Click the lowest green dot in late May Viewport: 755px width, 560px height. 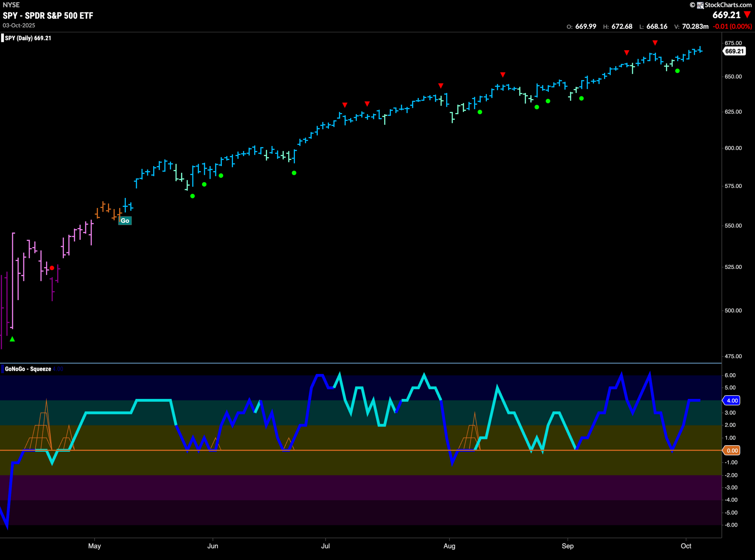pos(193,196)
